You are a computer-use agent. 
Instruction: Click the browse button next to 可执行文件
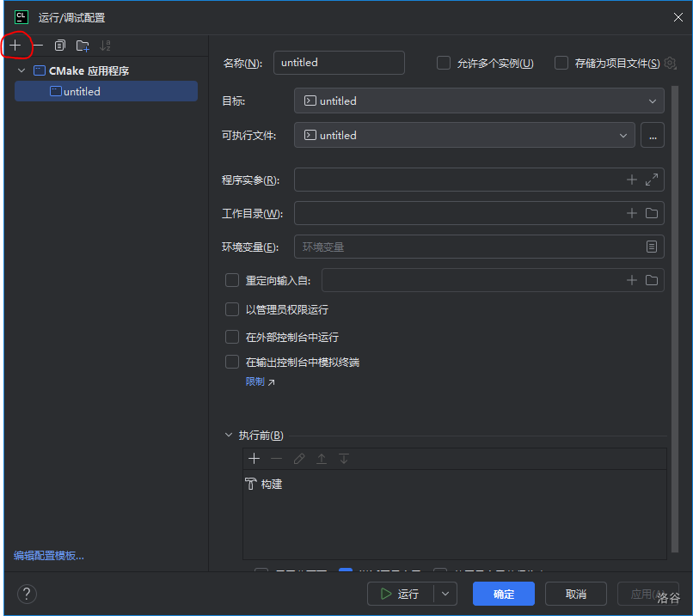[x=653, y=135]
